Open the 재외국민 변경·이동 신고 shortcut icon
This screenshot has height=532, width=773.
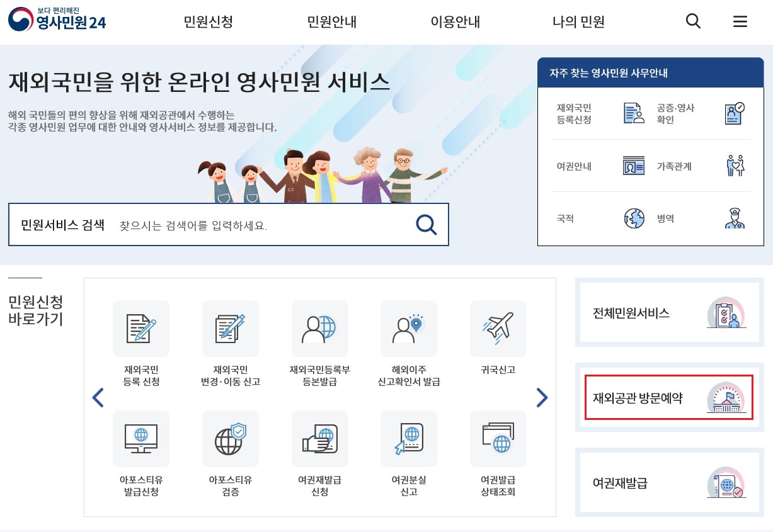(230, 329)
